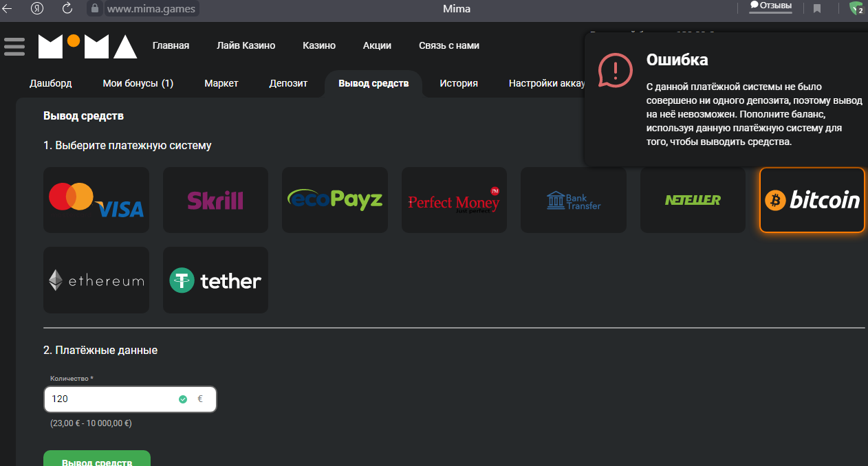Image resolution: width=868 pixels, height=466 pixels.
Task: Click the Yandex browser Я icon
Action: [38, 9]
